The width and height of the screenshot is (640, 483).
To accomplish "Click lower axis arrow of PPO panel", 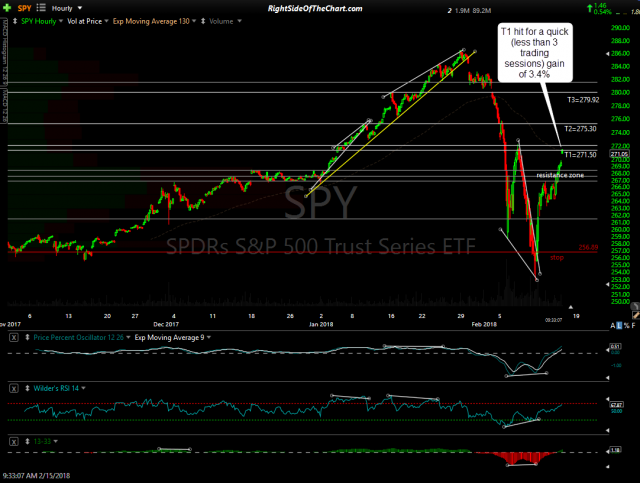I will pos(607,378).
